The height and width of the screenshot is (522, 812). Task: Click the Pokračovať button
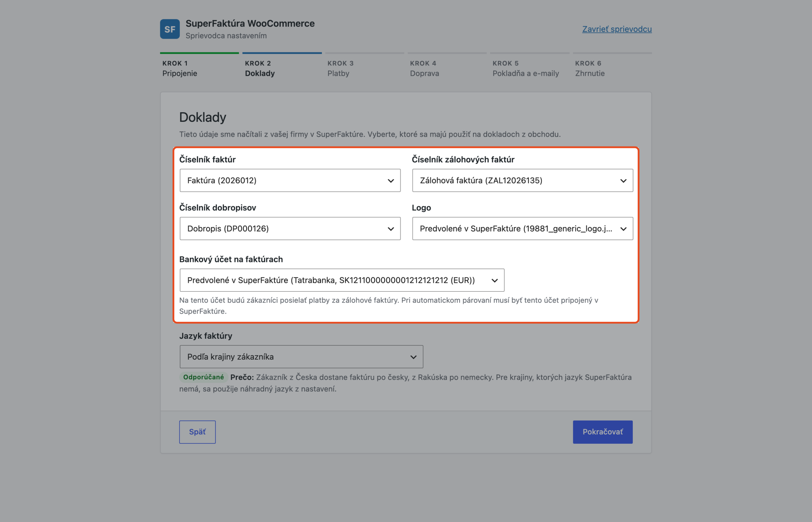(x=602, y=432)
